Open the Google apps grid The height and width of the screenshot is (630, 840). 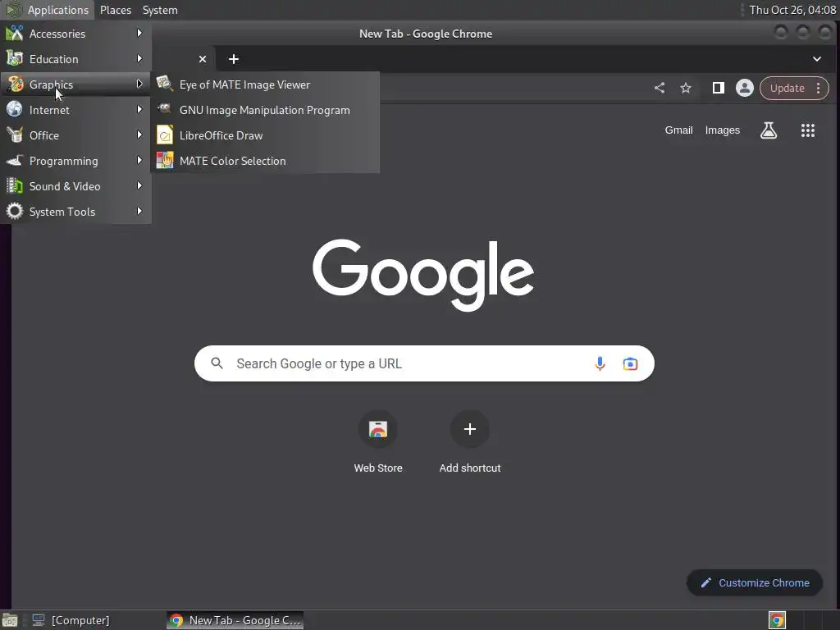pyautogui.click(x=808, y=130)
